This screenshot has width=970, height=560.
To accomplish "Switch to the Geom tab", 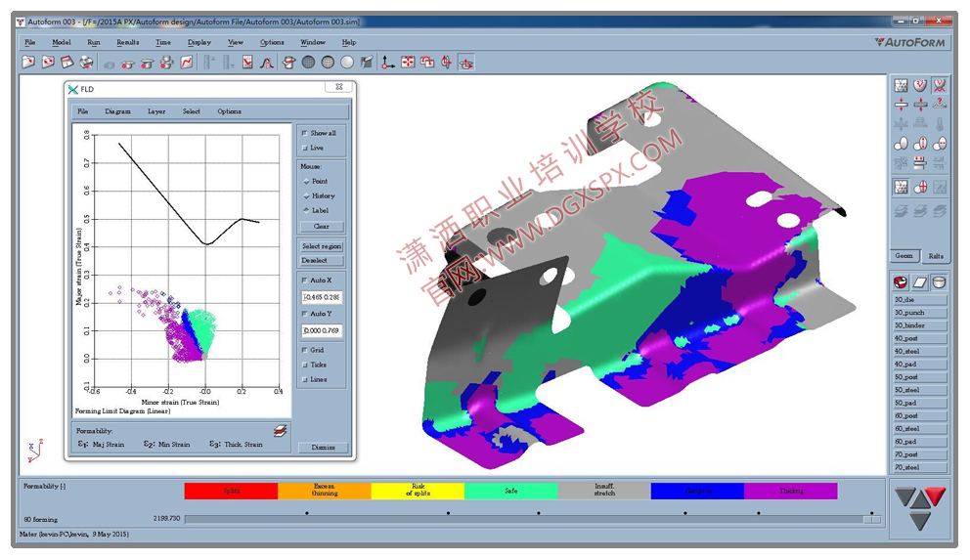I will point(904,256).
